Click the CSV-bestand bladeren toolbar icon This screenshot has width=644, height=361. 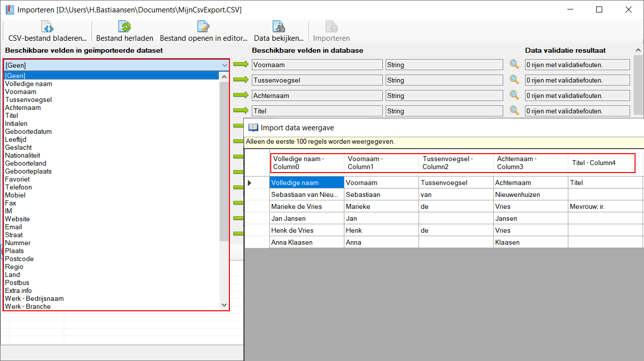coord(47,27)
